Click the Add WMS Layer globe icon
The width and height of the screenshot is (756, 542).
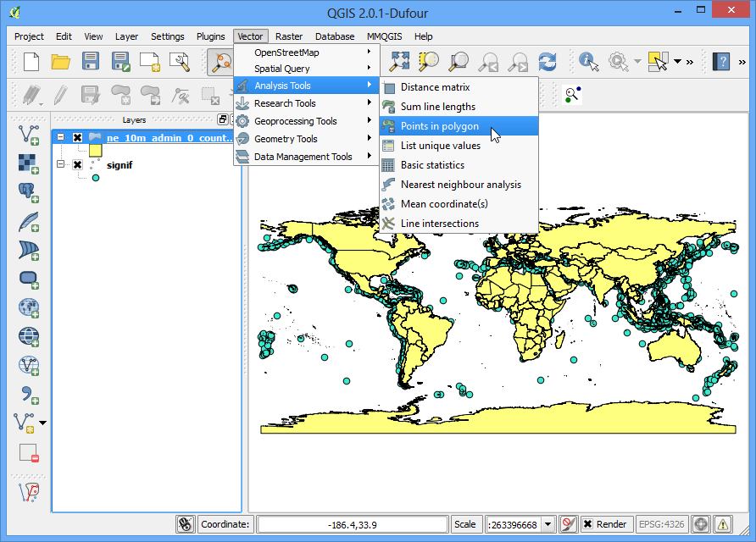tap(29, 307)
